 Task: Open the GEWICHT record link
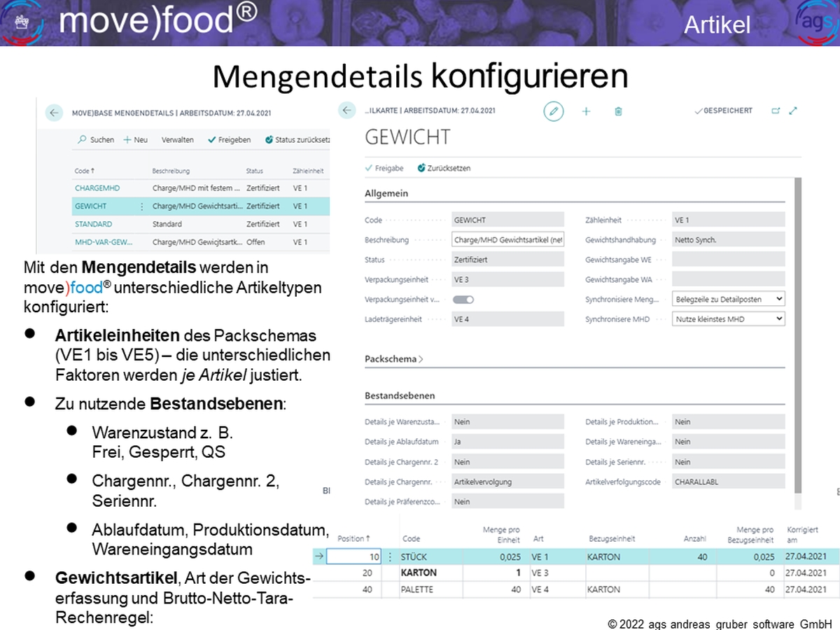[91, 206]
